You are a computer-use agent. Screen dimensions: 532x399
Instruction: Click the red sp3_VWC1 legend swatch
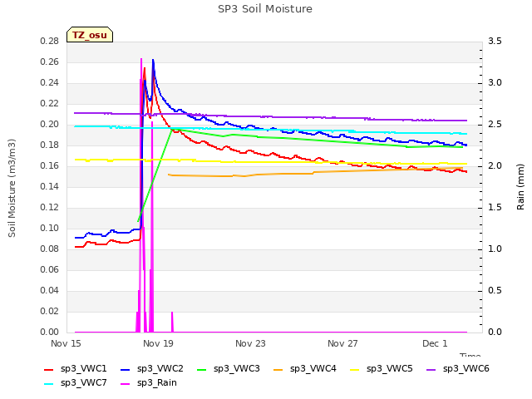click(49, 369)
